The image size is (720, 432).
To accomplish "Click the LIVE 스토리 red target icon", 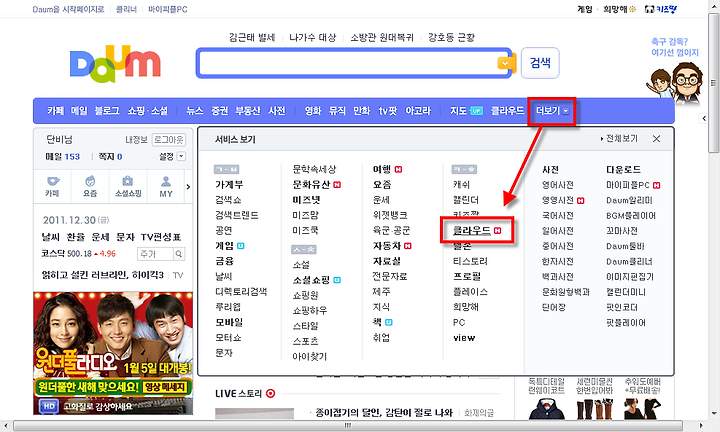I will tap(270, 393).
